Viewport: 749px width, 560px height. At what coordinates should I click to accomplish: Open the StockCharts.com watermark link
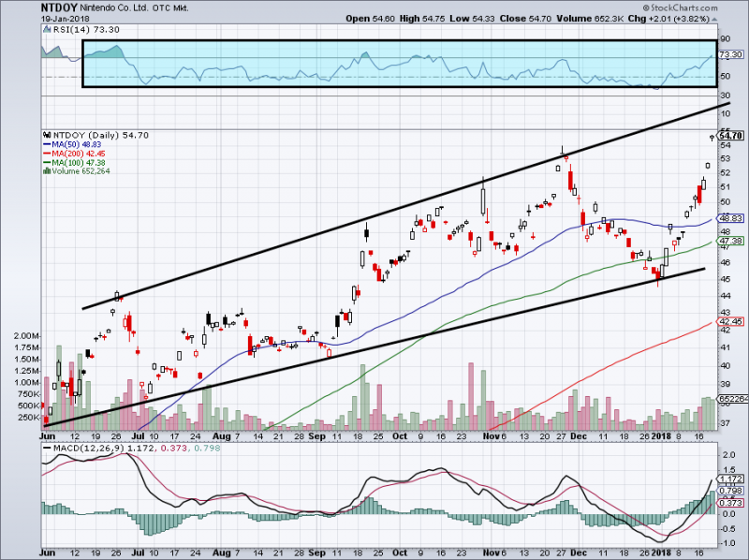click(x=682, y=7)
